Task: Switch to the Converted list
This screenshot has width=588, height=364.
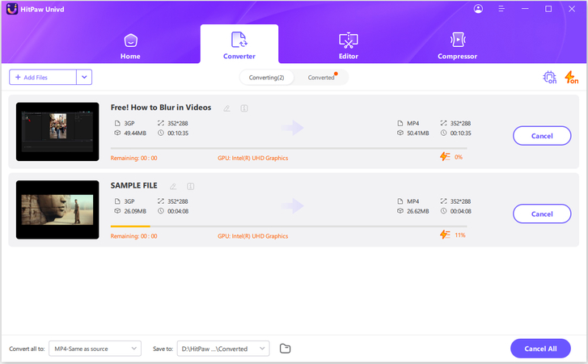Action: coord(321,78)
